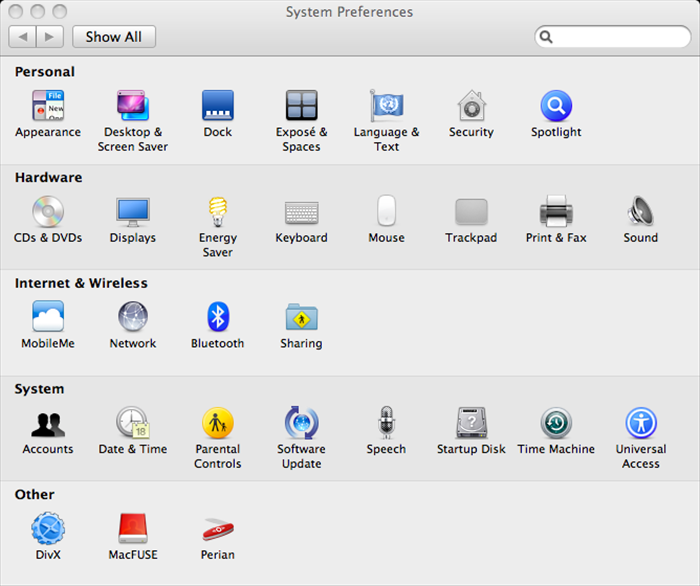Click the Show All button

point(114,37)
